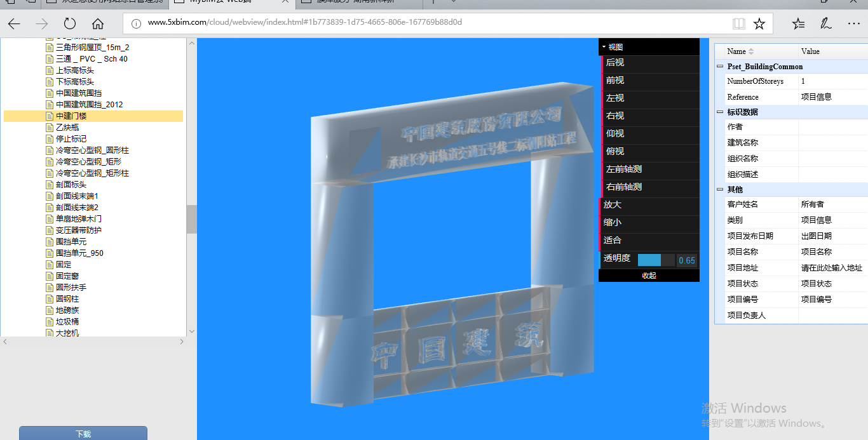The image size is (868, 440).
Task: Click the file icon of 地磅族
Action: pos(49,310)
